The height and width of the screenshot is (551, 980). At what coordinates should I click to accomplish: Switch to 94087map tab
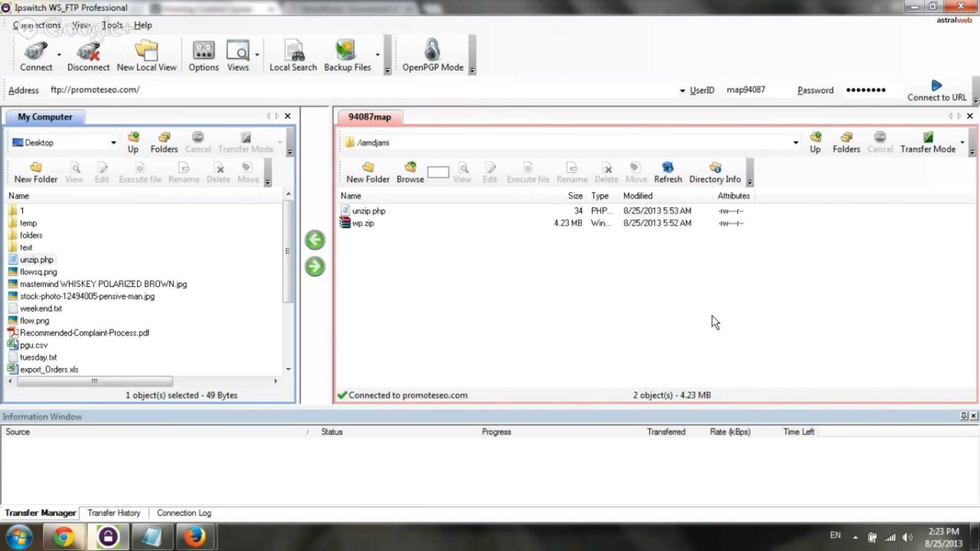[370, 117]
